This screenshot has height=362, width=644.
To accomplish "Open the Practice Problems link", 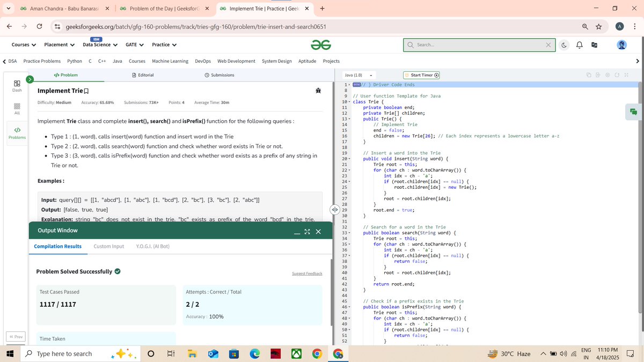I will click(42, 61).
